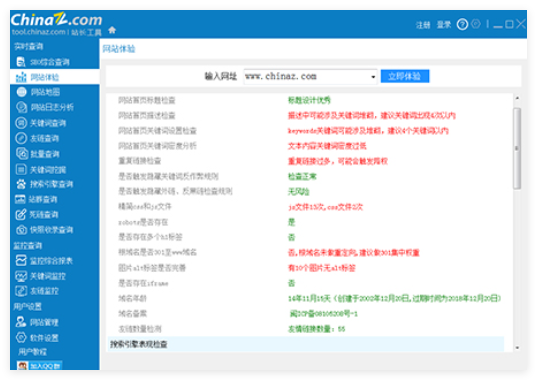Open 用户教程 link in sidebar

pos(33,352)
